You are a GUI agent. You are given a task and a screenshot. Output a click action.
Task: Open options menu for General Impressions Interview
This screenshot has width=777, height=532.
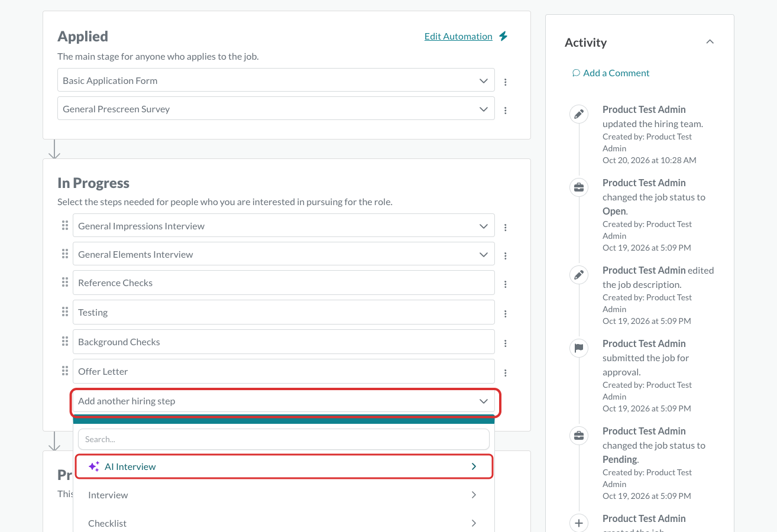pyautogui.click(x=506, y=227)
